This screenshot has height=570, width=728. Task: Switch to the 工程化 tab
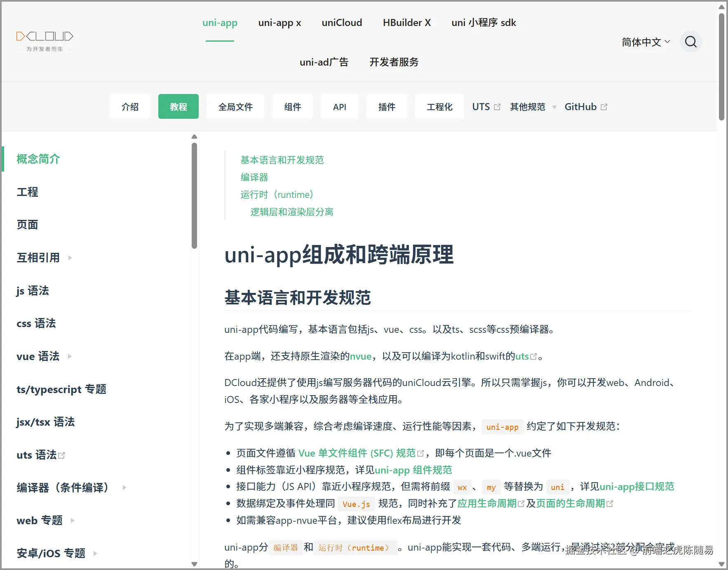(439, 107)
